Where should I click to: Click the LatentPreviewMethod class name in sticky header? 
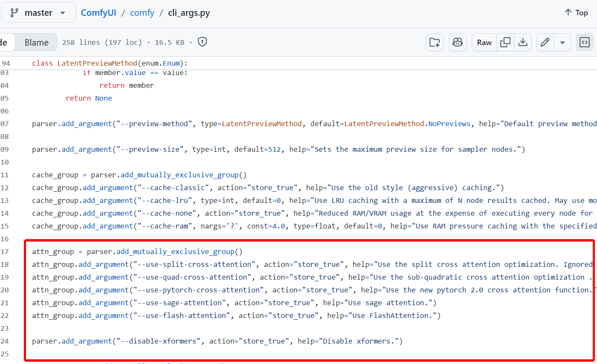[97, 63]
